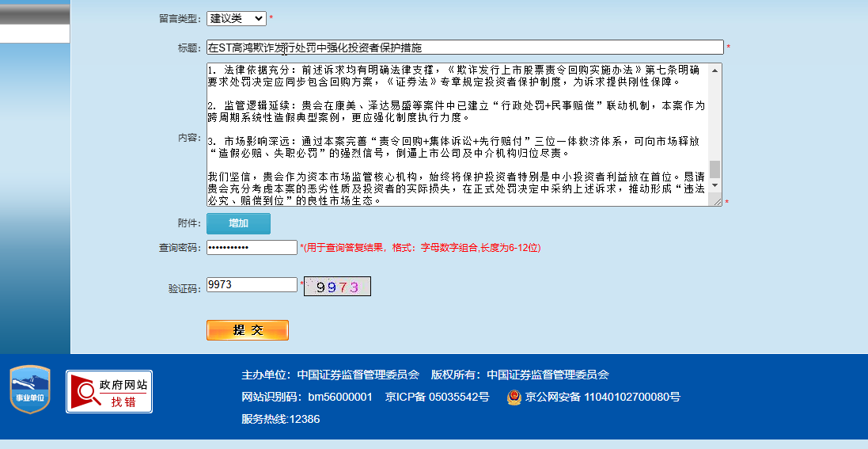Click the 验证码 input field containing 9973
Image resolution: width=868 pixels, height=449 pixels.
(252, 285)
